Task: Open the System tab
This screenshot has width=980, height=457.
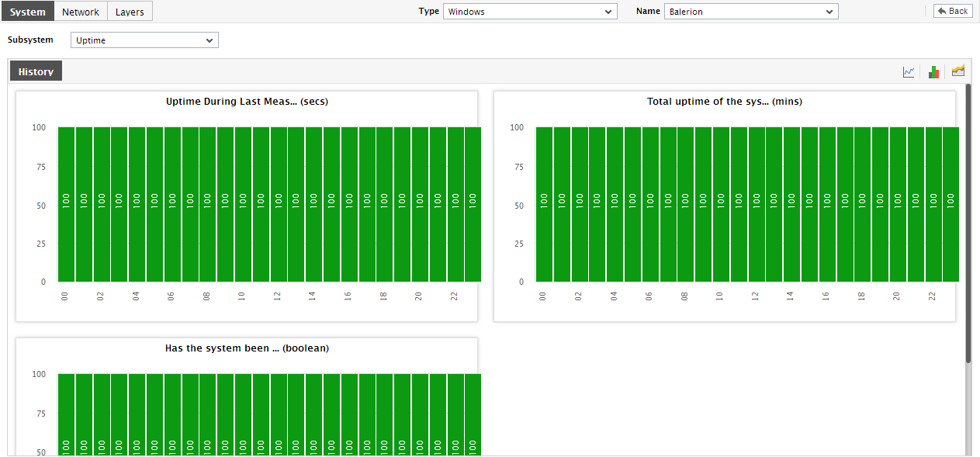Action: pyautogui.click(x=28, y=12)
